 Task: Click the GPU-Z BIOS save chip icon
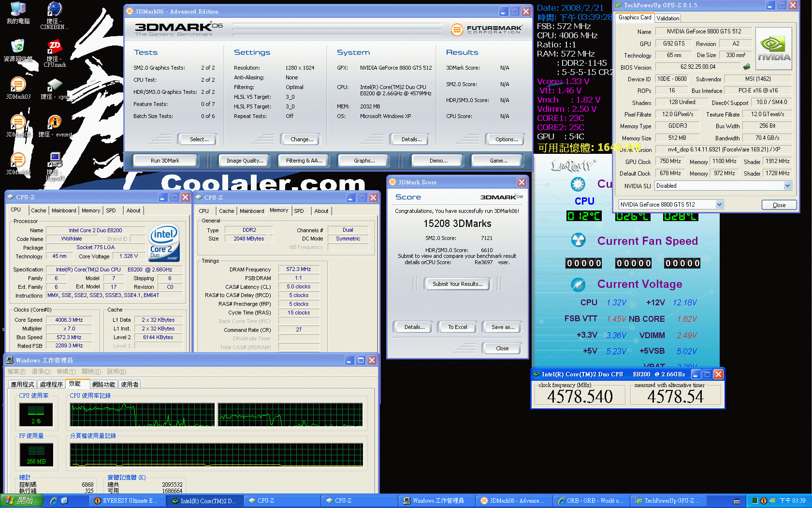coord(747,67)
